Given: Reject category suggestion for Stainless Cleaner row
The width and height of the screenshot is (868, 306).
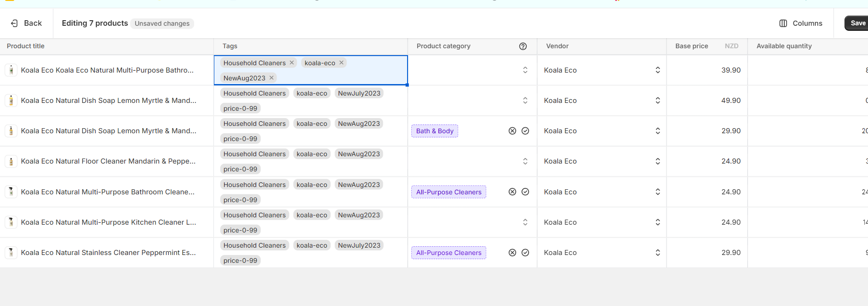Looking at the screenshot, I should (x=512, y=253).
